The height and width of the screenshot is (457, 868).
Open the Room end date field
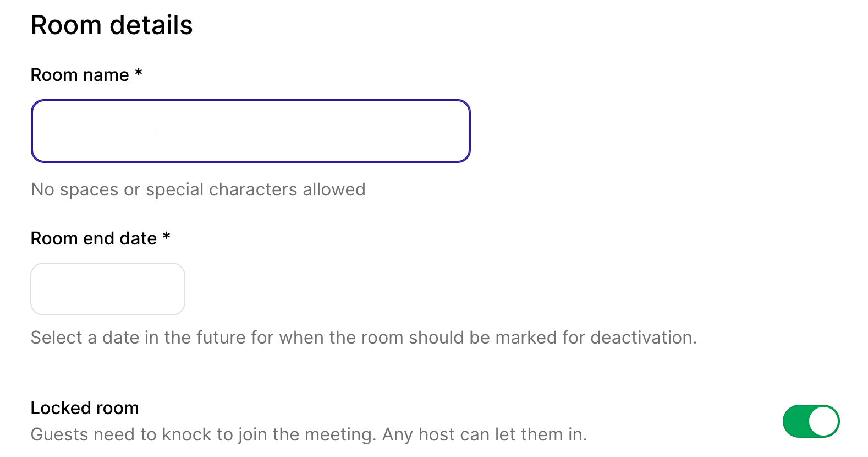108,289
